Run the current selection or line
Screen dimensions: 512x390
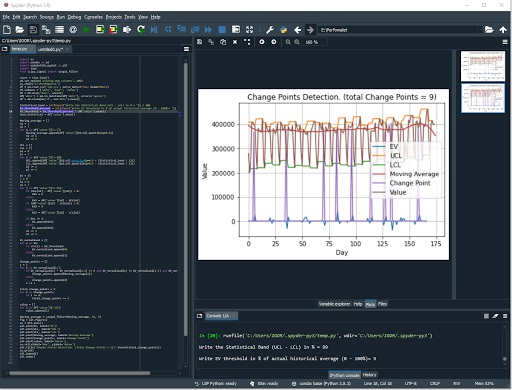[x=127, y=30]
